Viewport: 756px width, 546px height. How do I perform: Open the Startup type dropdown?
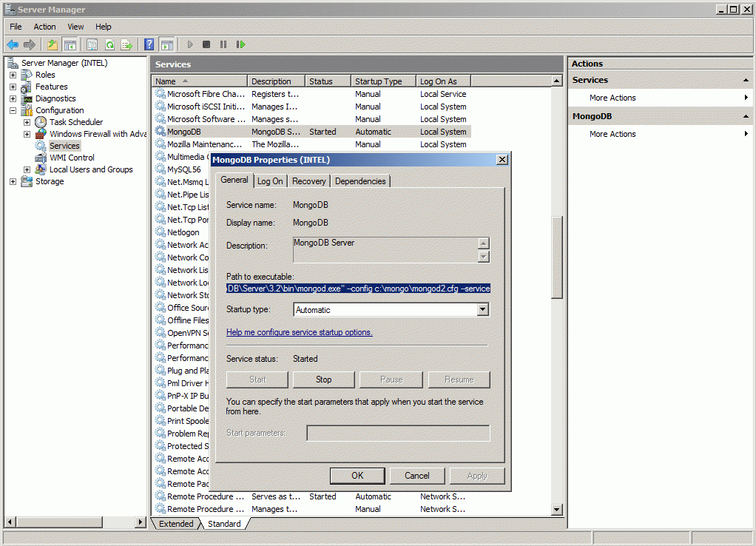point(482,310)
